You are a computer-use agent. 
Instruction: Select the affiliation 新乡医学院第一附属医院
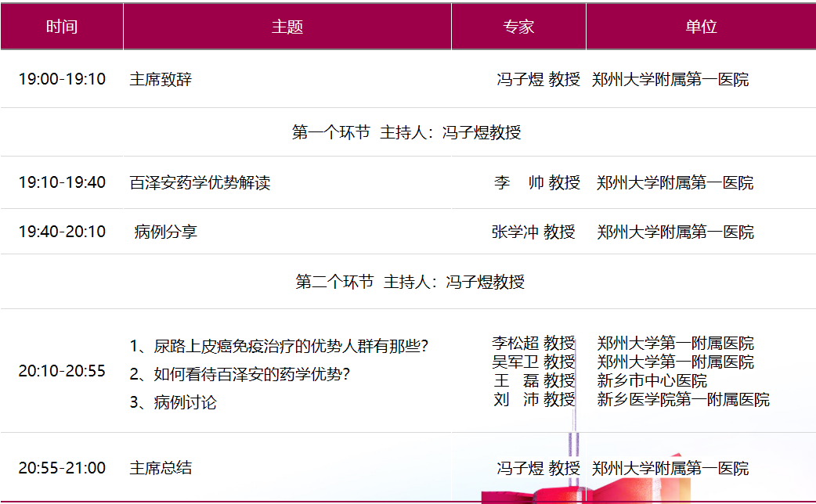[x=684, y=399]
